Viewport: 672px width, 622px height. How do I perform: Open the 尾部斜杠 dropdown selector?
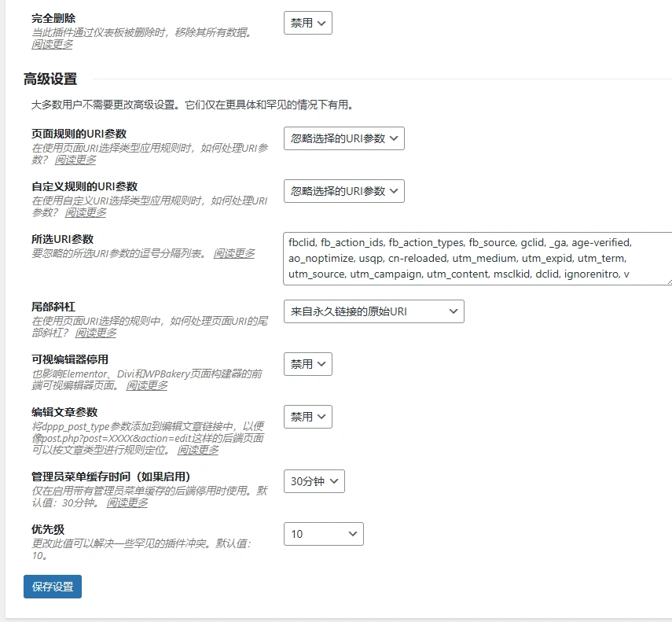(x=373, y=311)
